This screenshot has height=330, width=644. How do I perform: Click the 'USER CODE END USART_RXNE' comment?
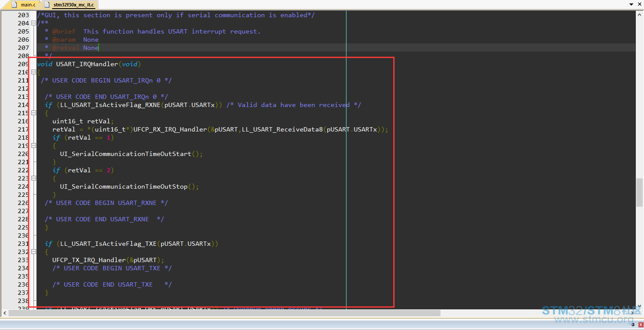click(104, 219)
